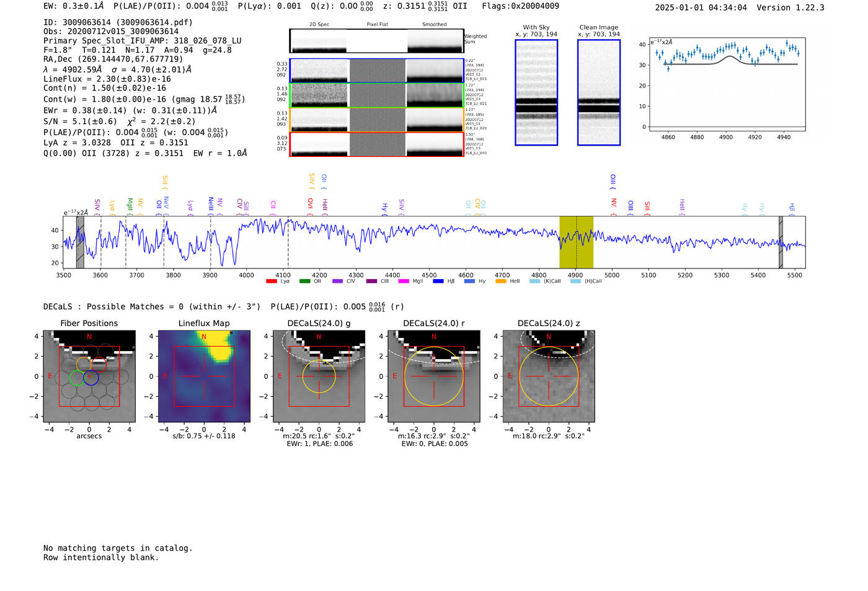The image size is (868, 591).
Task: Click the yellow highlighted band near 4900Å
Action: point(577,242)
